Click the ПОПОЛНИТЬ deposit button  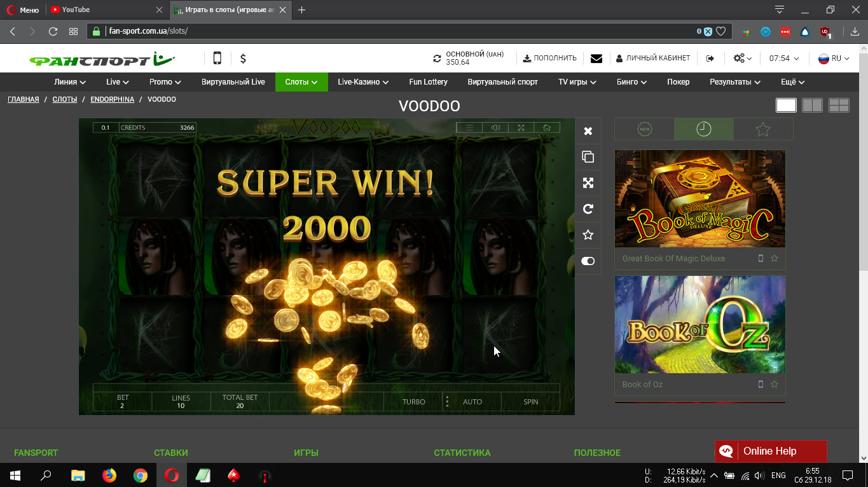tap(549, 58)
